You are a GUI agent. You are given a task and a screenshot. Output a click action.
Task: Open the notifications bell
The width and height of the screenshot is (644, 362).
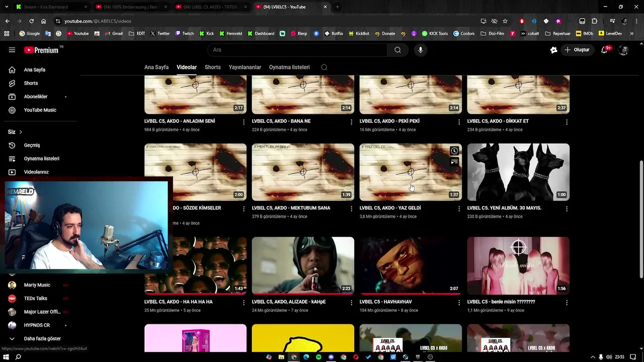point(605,50)
